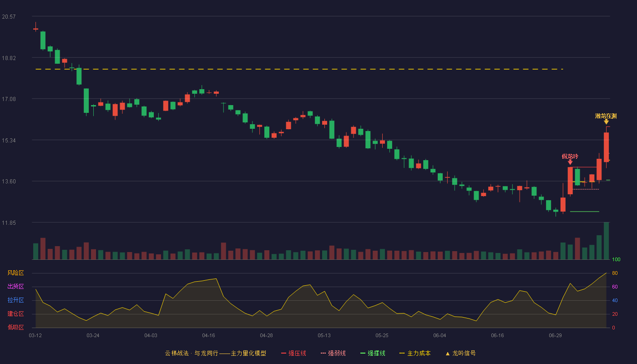
Task: Click the title 云梯战法 · 与龙同行 text
Action: [x=191, y=353]
